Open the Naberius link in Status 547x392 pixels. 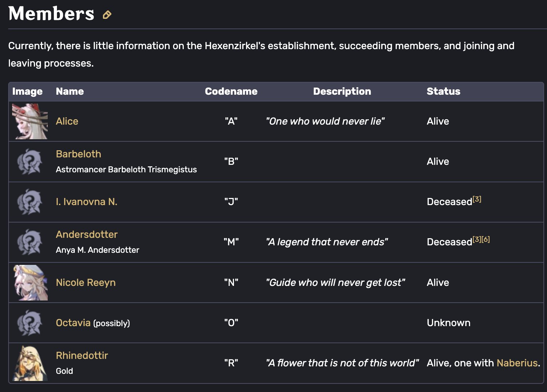point(517,363)
